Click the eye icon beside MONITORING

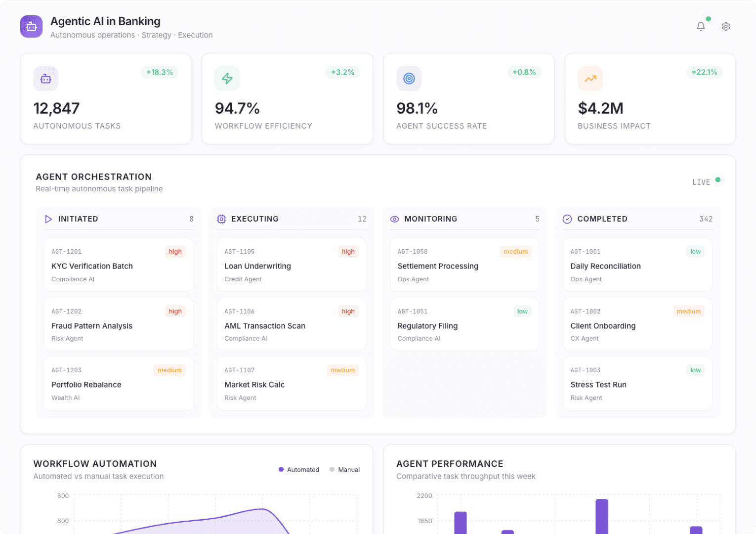394,219
